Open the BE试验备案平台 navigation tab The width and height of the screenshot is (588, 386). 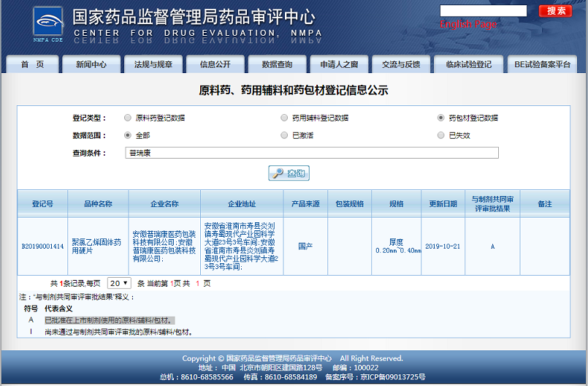coord(542,64)
